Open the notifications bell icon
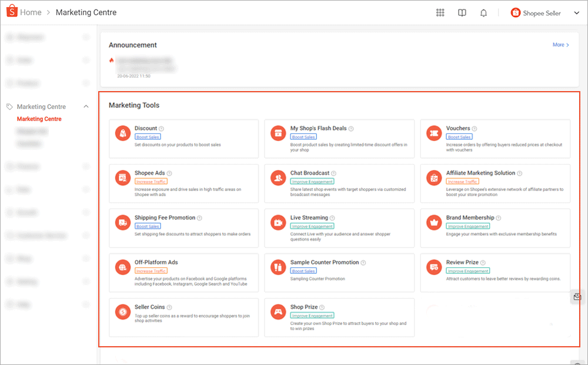Image resolution: width=588 pixels, height=365 pixels. click(483, 12)
